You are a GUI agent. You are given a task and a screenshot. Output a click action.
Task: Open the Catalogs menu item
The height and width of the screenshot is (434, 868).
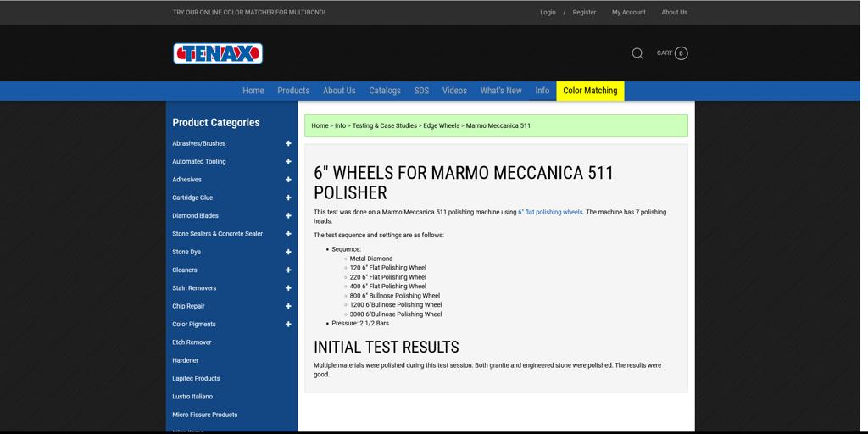tap(385, 91)
